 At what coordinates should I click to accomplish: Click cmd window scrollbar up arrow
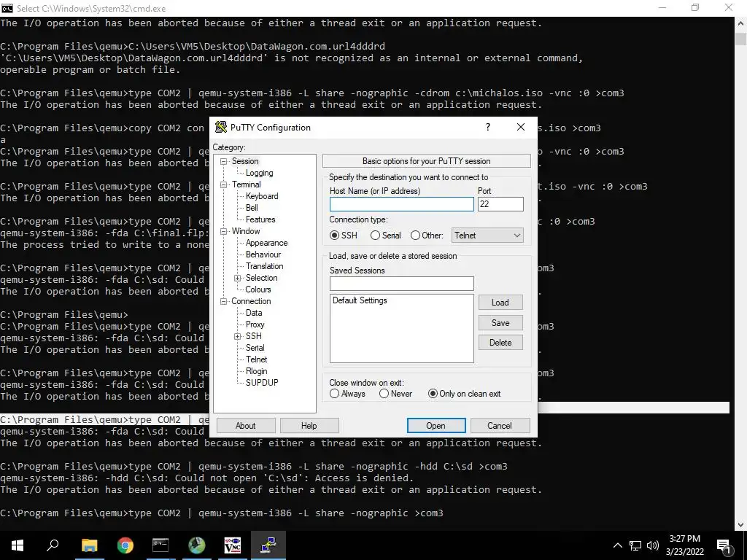741,23
